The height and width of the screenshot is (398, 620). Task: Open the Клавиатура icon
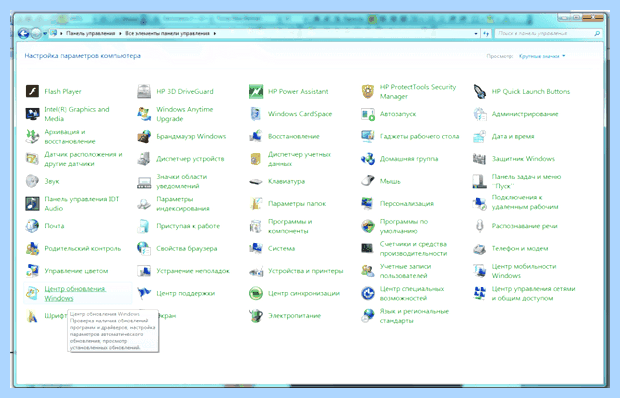[x=256, y=181]
